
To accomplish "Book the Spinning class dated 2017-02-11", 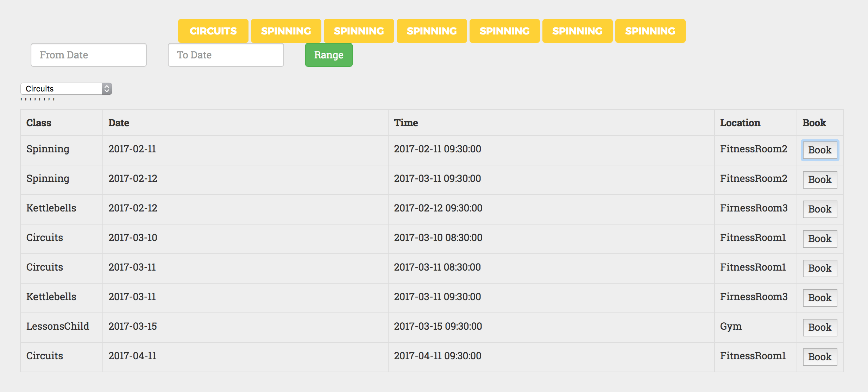I will 819,150.
